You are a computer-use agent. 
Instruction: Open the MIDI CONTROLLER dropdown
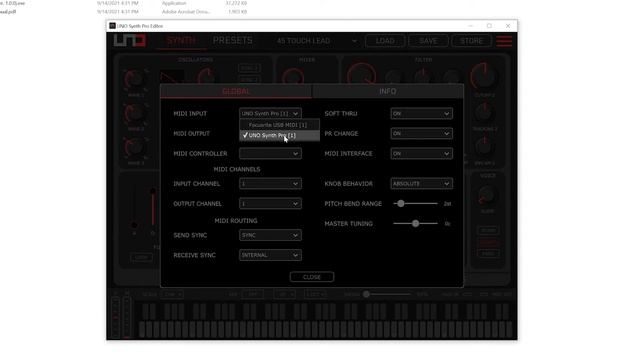270,153
